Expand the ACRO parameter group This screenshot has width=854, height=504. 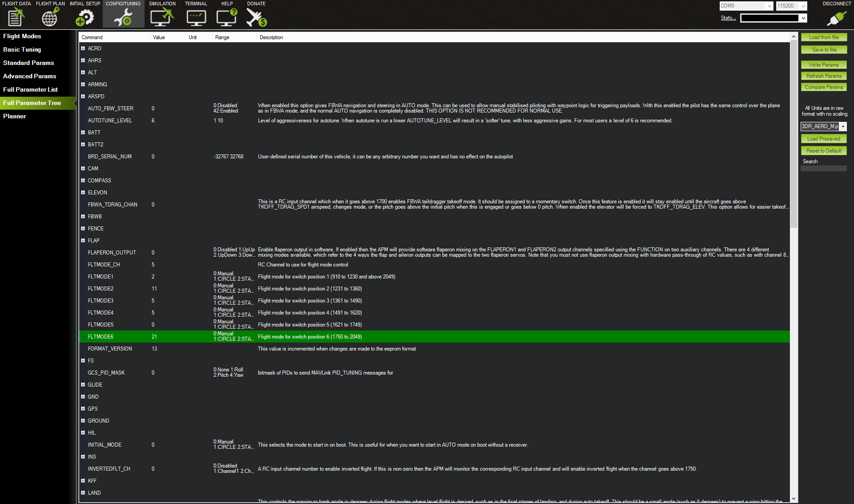click(x=83, y=48)
